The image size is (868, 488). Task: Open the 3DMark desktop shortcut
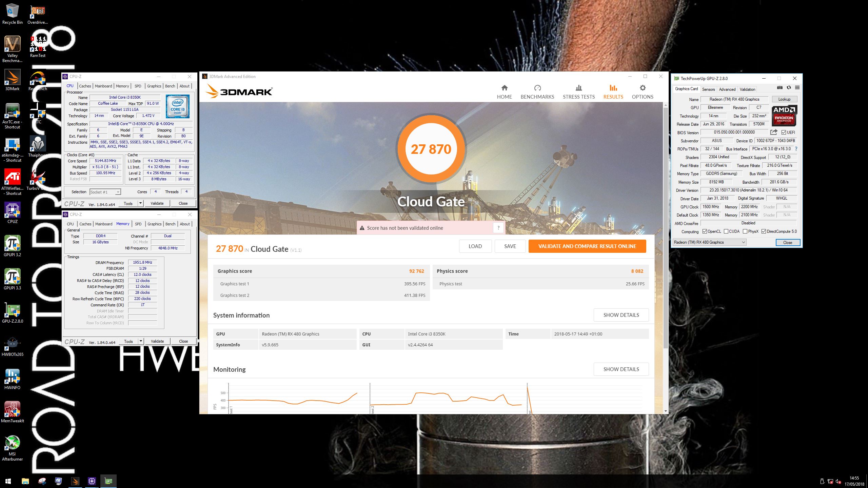coord(13,80)
